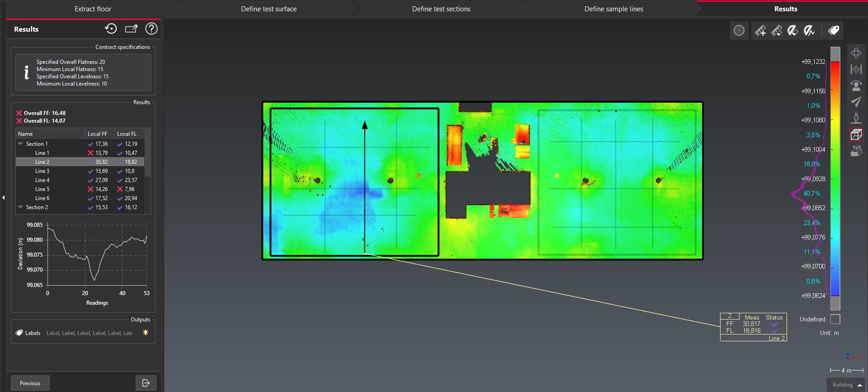Click the orbit navigation mode icon

(856, 53)
